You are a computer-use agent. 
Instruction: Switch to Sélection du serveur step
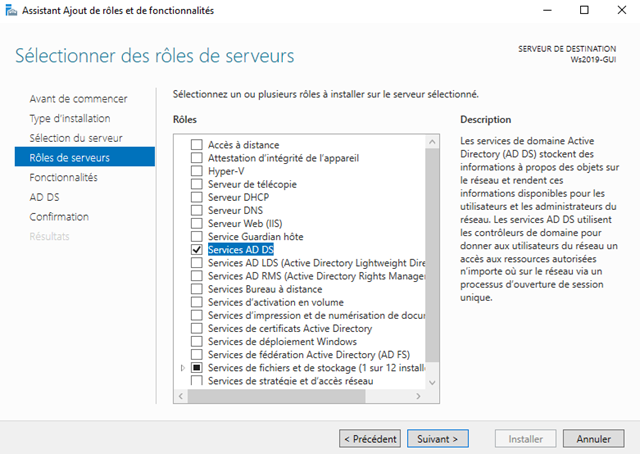pyautogui.click(x=76, y=137)
